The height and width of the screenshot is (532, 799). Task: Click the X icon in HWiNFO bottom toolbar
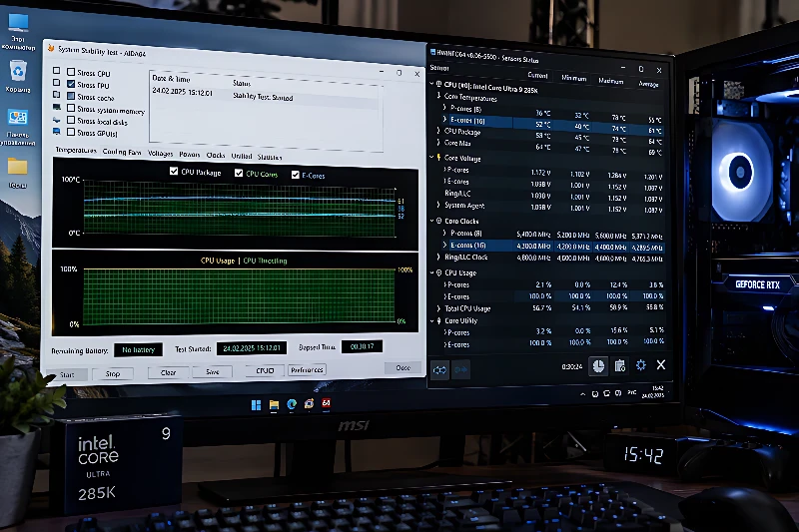coord(661,364)
